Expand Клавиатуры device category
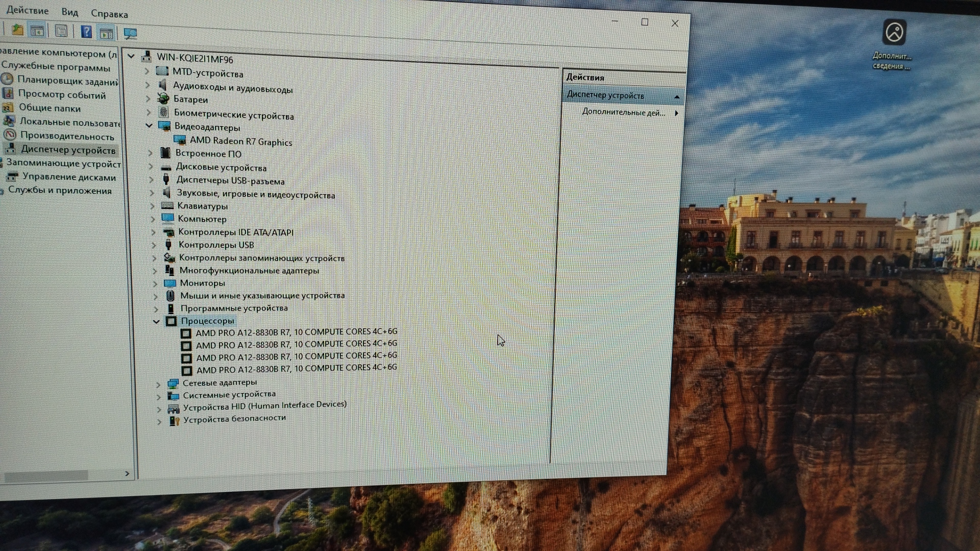Image resolution: width=980 pixels, height=551 pixels. click(152, 206)
